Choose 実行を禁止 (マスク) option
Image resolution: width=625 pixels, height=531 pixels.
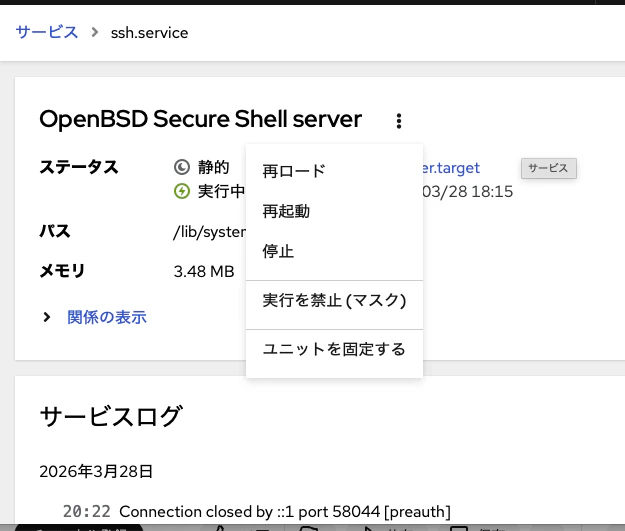coord(334,300)
